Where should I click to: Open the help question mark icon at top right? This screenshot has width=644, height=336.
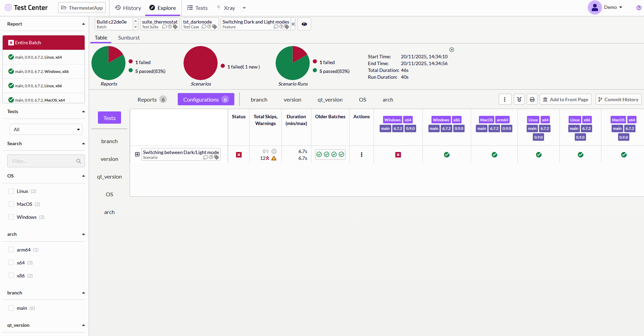(x=639, y=8)
